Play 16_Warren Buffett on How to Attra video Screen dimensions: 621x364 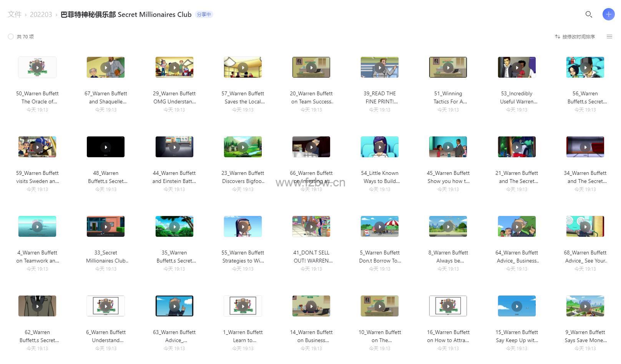tap(448, 306)
